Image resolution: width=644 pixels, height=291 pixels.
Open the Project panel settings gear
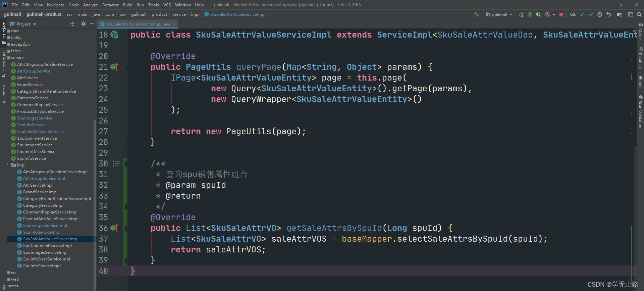pos(84,24)
